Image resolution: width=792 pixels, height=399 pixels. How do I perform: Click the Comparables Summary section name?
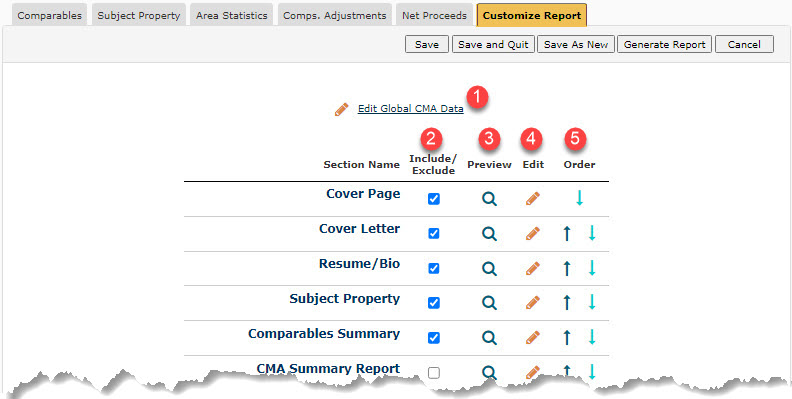tap(324, 334)
